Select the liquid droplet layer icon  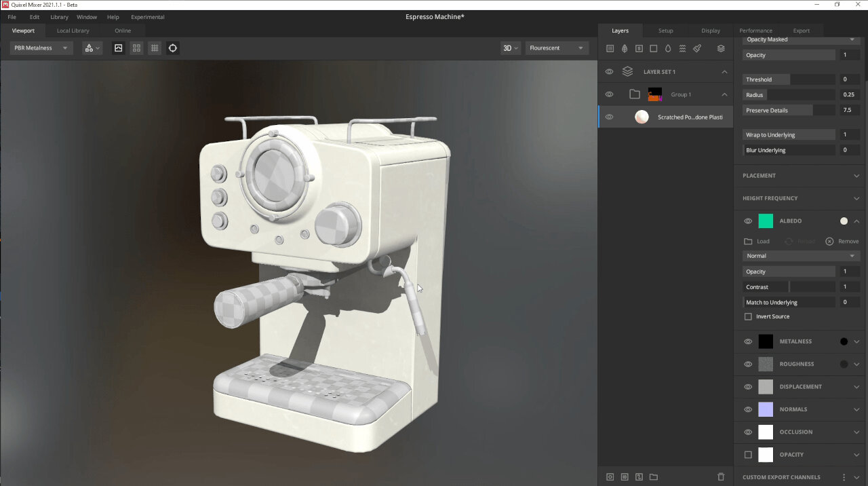(667, 48)
